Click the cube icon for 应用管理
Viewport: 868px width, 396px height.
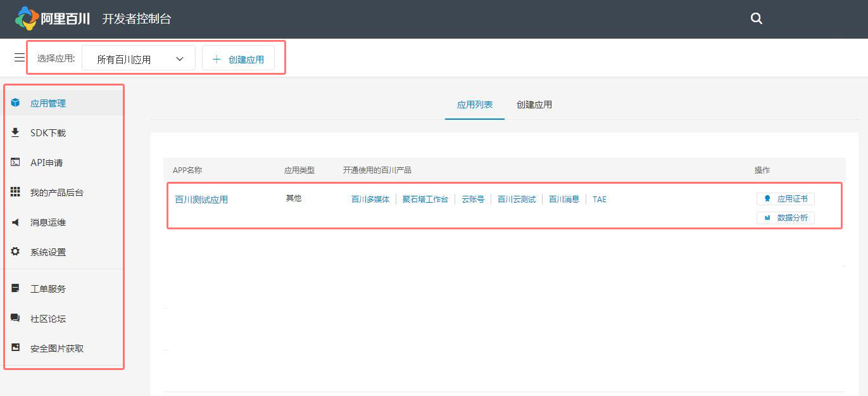click(15, 103)
